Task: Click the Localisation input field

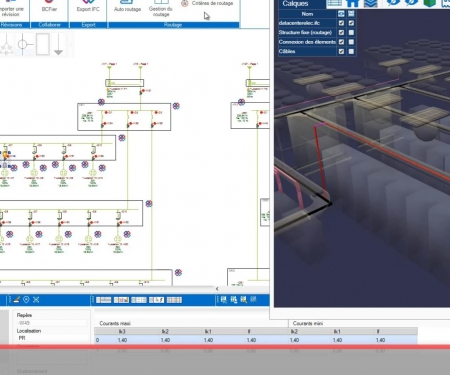Action: pyautogui.click(x=52, y=338)
